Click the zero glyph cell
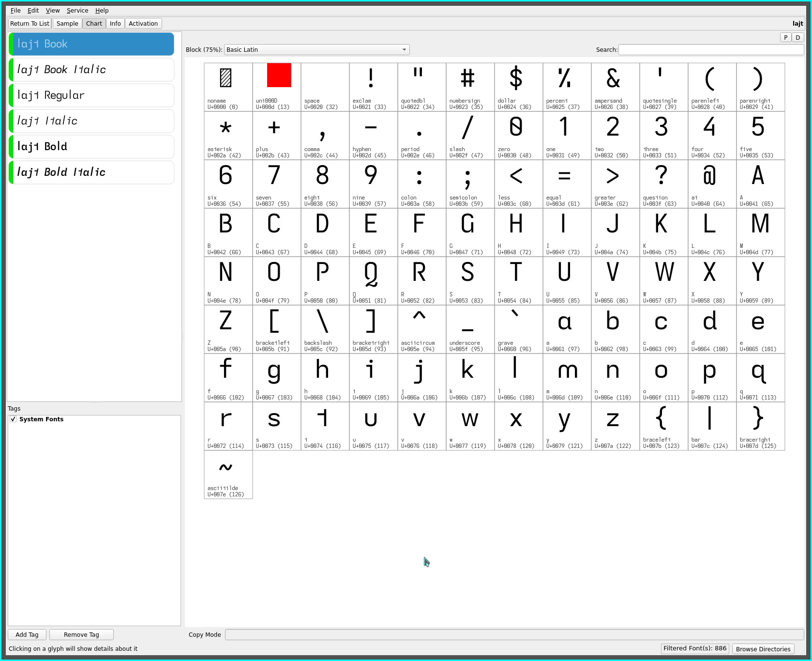This screenshot has width=812, height=661. (x=519, y=136)
